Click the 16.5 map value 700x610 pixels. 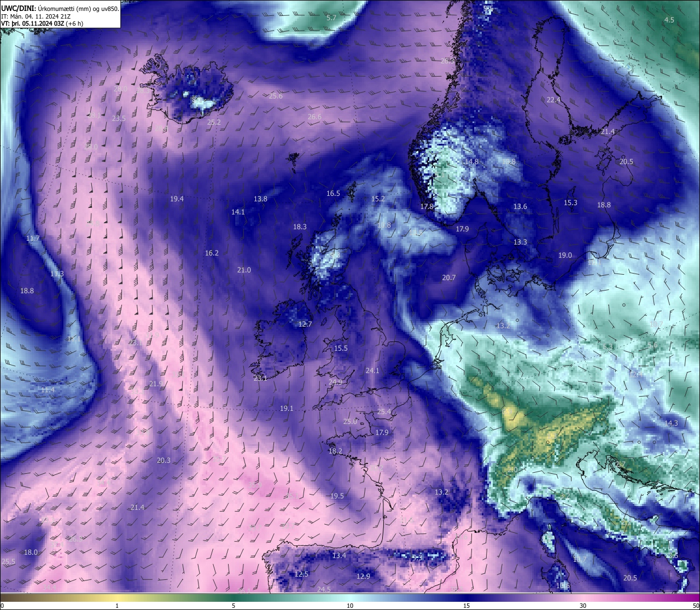[x=333, y=194]
